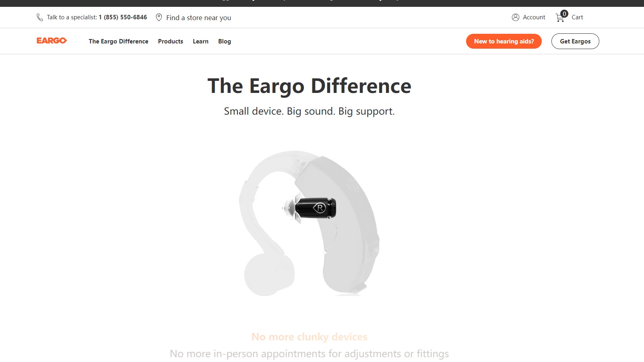Viewport: 644px width, 362px height.
Task: Open The Eargo Difference menu
Action: point(118,41)
